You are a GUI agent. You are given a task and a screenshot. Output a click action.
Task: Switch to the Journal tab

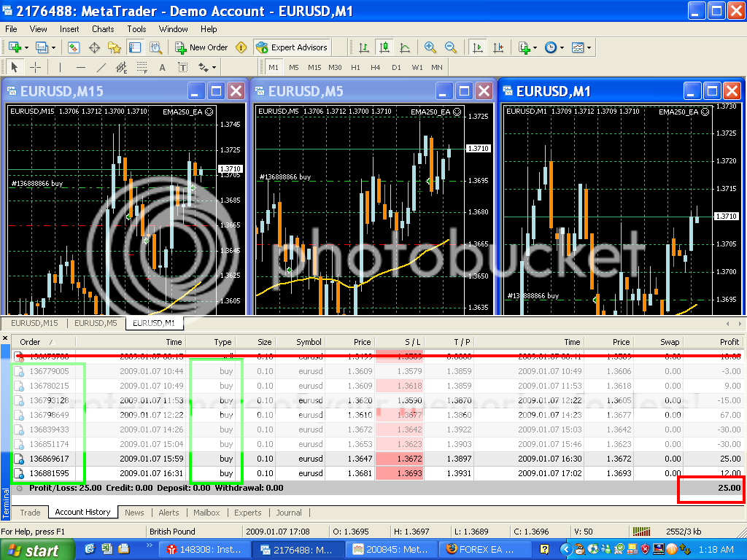(x=289, y=513)
